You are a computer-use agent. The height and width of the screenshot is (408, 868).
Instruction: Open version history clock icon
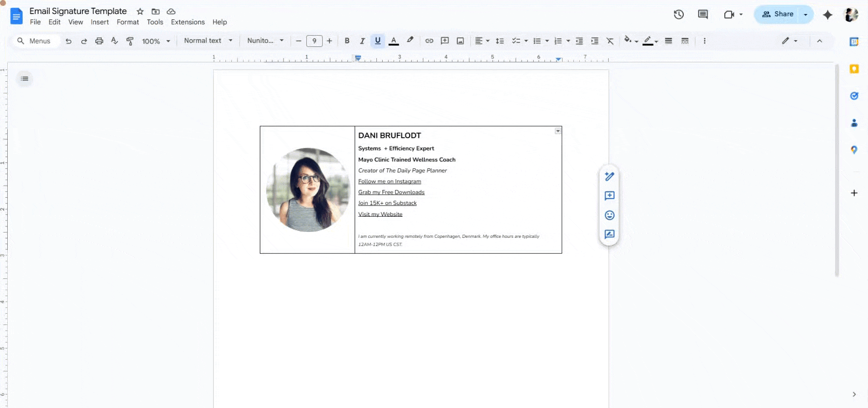679,15
